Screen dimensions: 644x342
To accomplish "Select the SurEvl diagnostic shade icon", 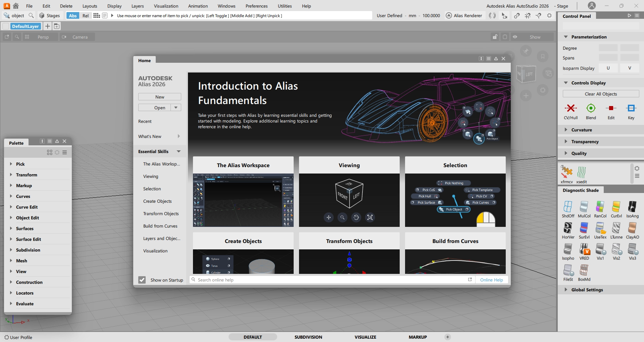I will click(x=584, y=228).
